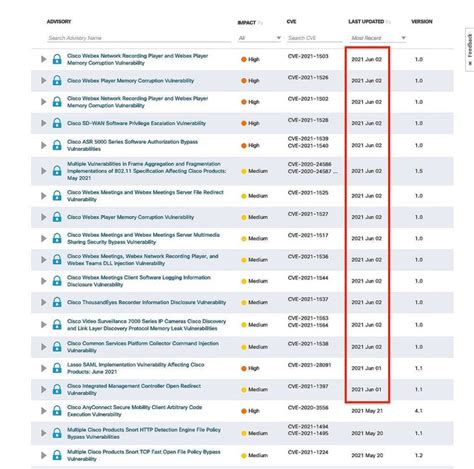Sort by the LAST UPDATED column sort icon
The width and height of the screenshot is (474, 469).
388,22
